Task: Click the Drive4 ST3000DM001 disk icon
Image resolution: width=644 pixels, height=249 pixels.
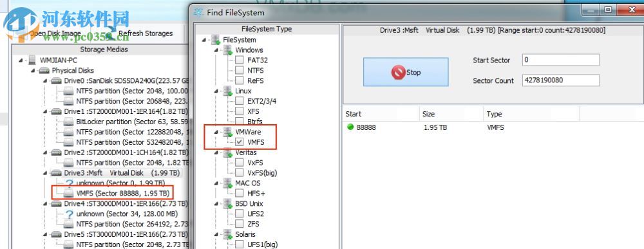Action: click(56, 204)
